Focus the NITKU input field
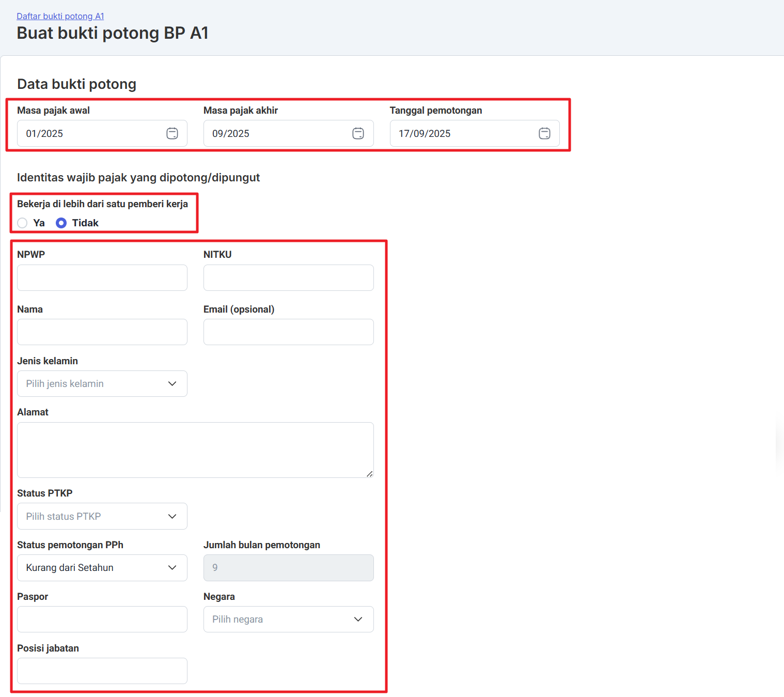 (x=288, y=277)
